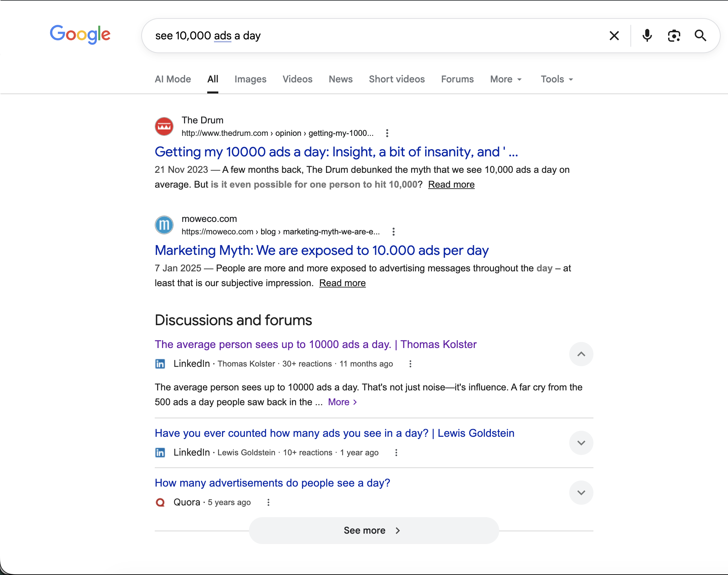728x575 pixels.
Task: Open three-dot menu for moweco.com result
Action: coord(393,232)
